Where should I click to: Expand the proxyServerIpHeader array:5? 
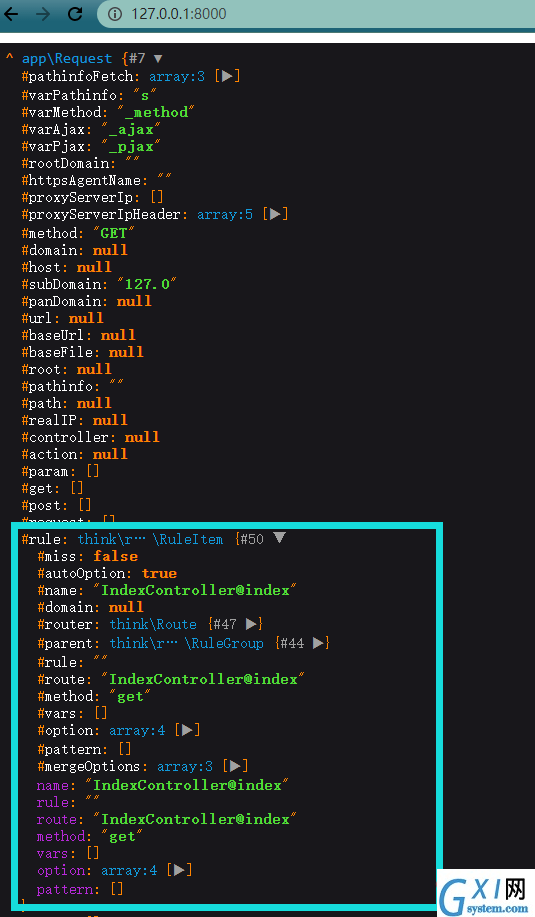(275, 215)
